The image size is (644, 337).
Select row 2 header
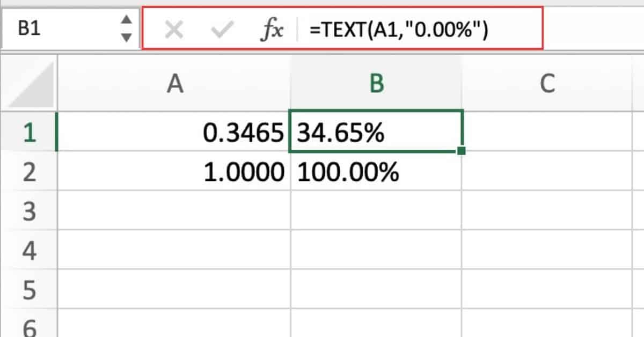[x=29, y=172]
